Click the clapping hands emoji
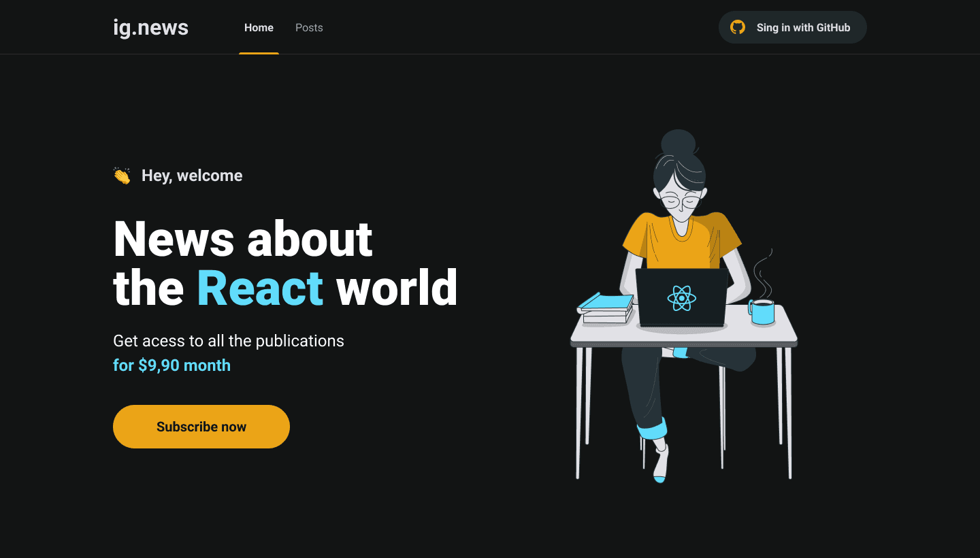Screen dimensions: 980x558 (x=122, y=176)
